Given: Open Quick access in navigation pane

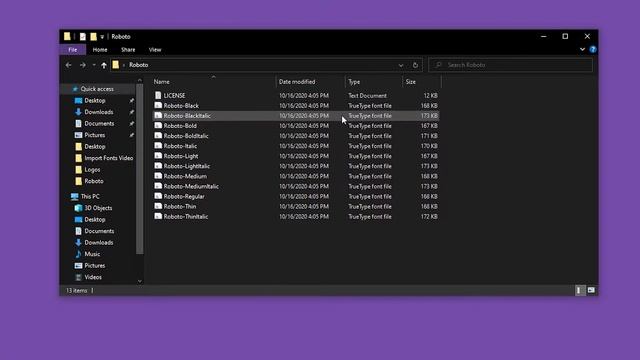Looking at the screenshot, I should click(97, 89).
